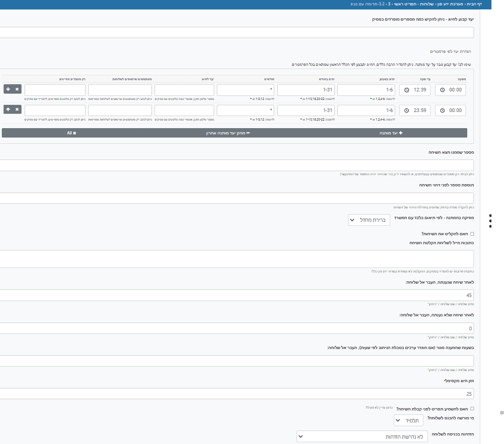Viewport: 504px width, 444px height.
Task: Toggle 'האם להקליט את השיחות' checkbox
Action: 472,234
